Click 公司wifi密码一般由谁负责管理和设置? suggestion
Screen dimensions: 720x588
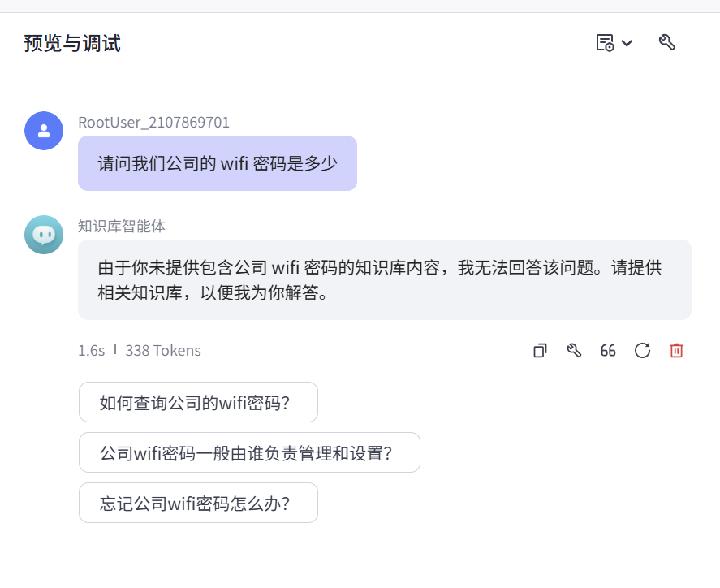tap(249, 452)
